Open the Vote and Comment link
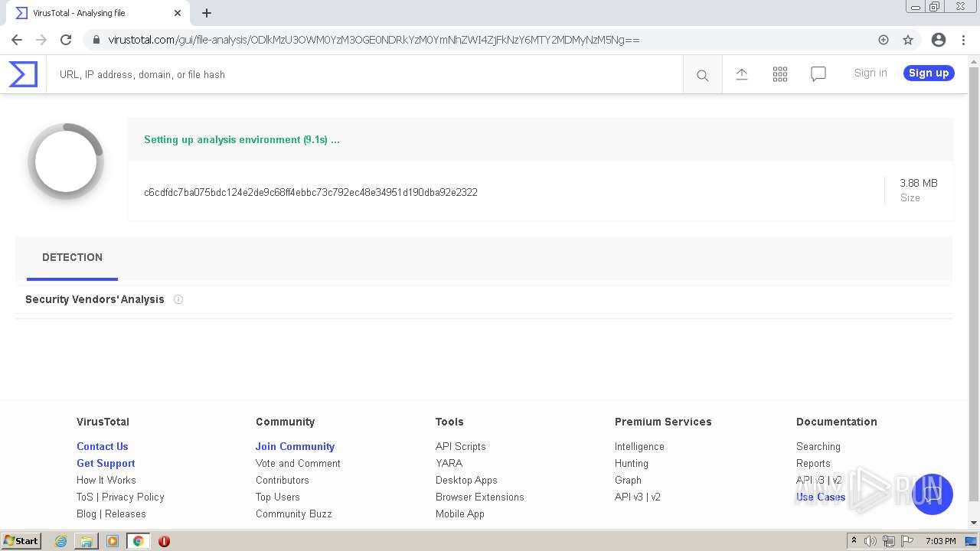Screen dimensions: 980x551 [x=298, y=463]
